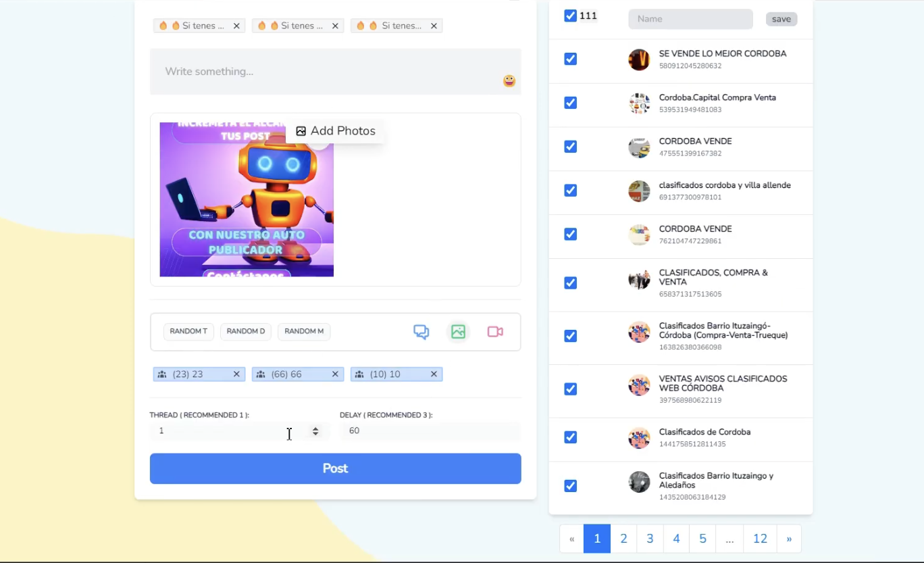Uncheck Clasificados Barrio Ituzaingo y Aledaños
The width and height of the screenshot is (924, 563).
coord(570,486)
